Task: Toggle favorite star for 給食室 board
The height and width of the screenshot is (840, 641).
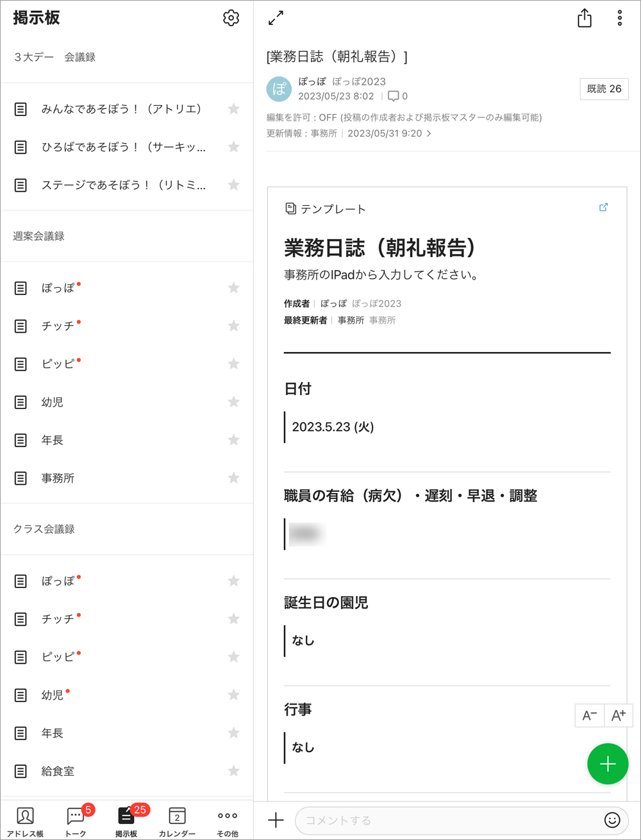Action: click(x=233, y=771)
